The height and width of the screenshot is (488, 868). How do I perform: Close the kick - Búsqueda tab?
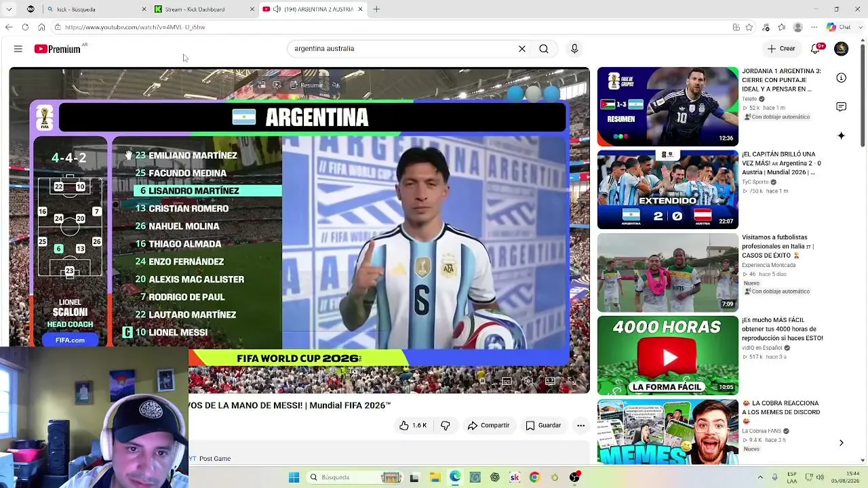coord(144,9)
